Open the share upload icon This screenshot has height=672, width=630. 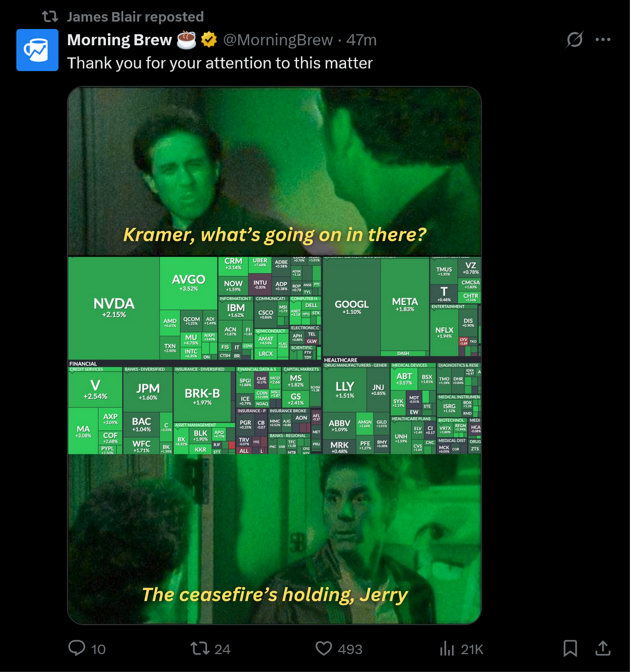click(x=603, y=648)
